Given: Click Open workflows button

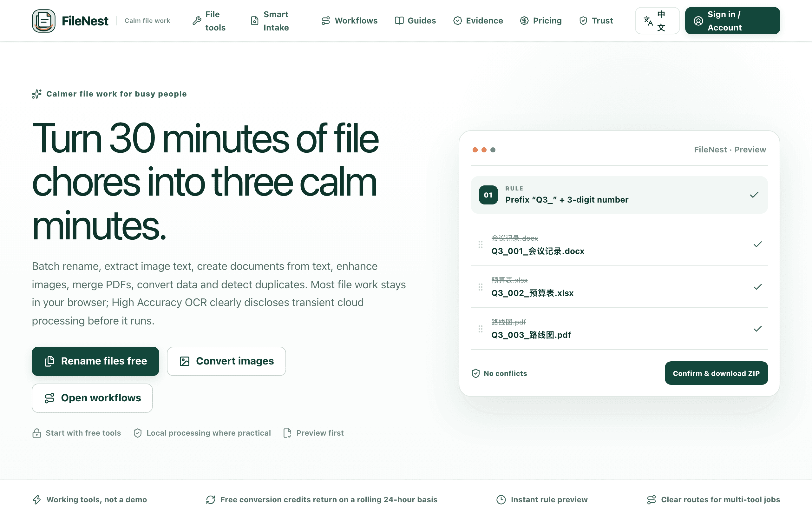Looking at the screenshot, I should [92, 398].
